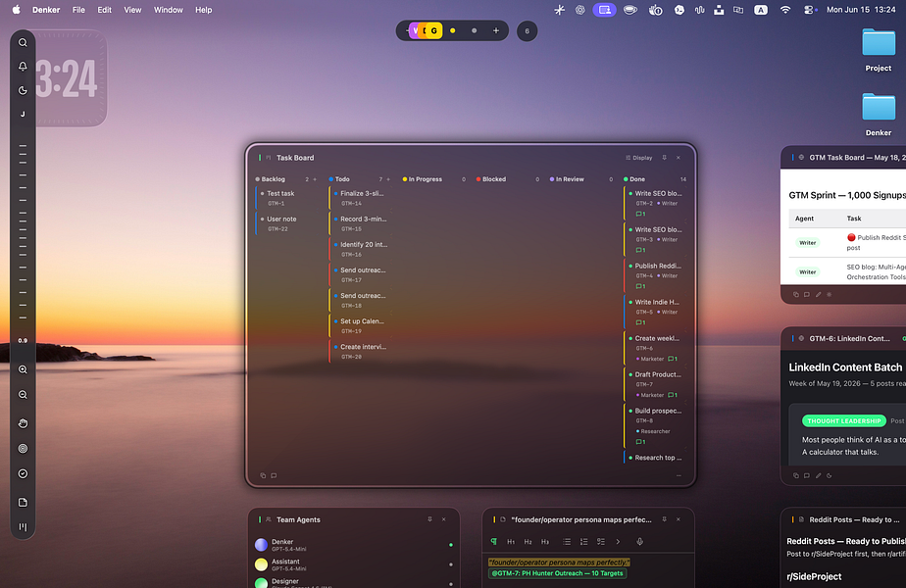This screenshot has height=588, width=906.
Task: Click the J user initial in sidebar
Action: 23,115
